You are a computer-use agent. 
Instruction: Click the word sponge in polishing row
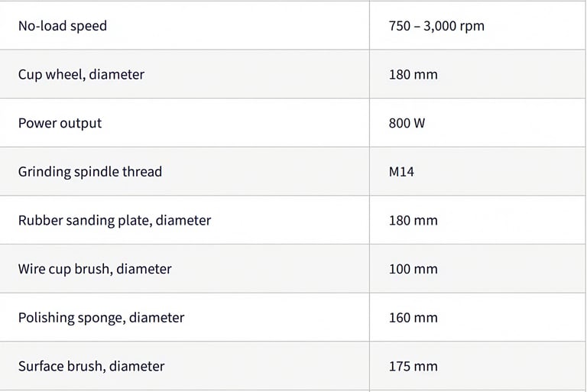[x=100, y=319]
